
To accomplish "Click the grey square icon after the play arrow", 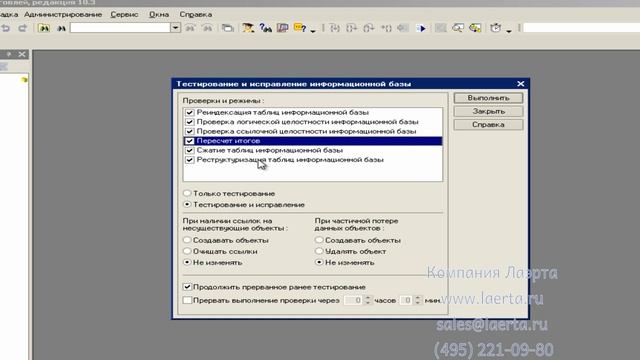I will (440, 28).
